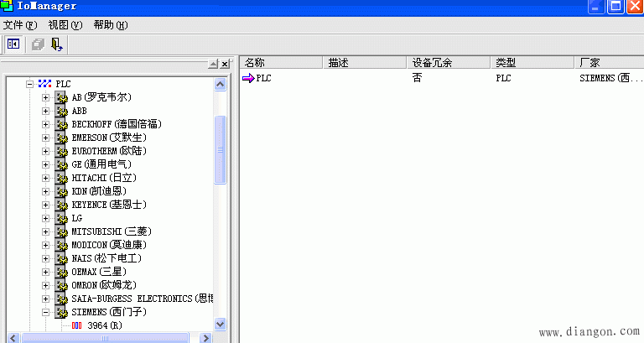Expand the GE (通用电气) node
644x343 pixels.
(x=45, y=164)
